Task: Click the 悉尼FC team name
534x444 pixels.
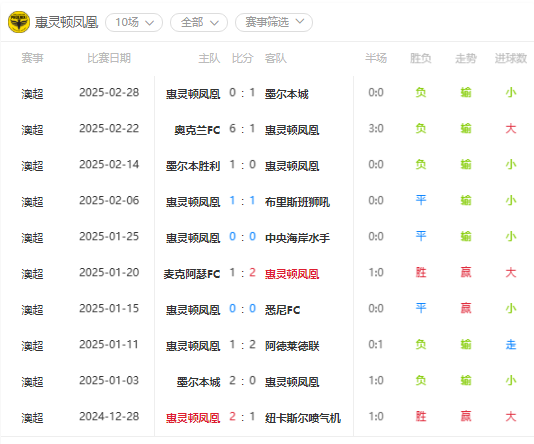Action: tap(283, 310)
